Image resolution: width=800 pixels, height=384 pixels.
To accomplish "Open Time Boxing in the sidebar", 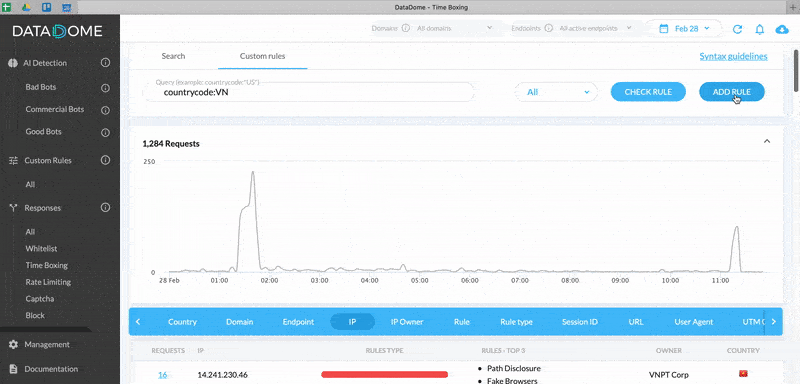I will point(46,265).
